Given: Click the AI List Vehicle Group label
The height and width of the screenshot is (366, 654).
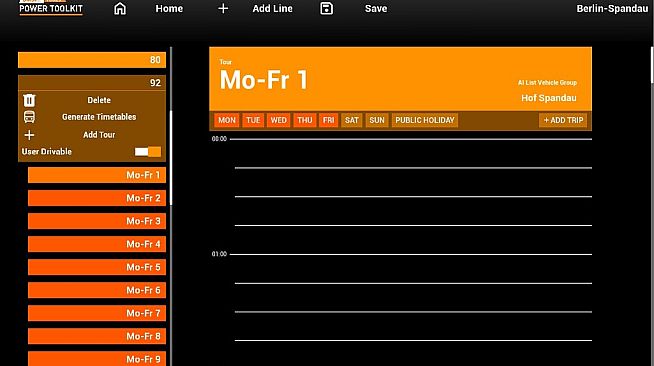Looking at the screenshot, I should pyautogui.click(x=547, y=83).
